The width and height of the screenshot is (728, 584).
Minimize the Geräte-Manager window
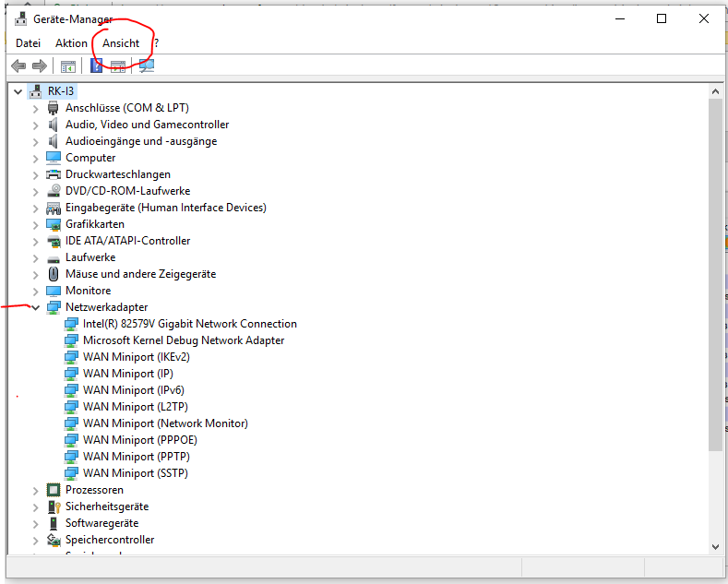click(620, 18)
